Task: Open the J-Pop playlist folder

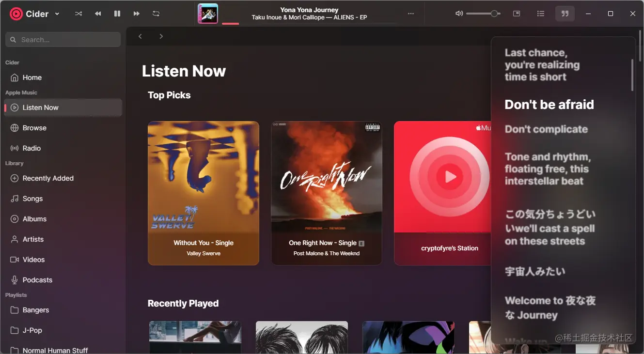Action: 63,330
